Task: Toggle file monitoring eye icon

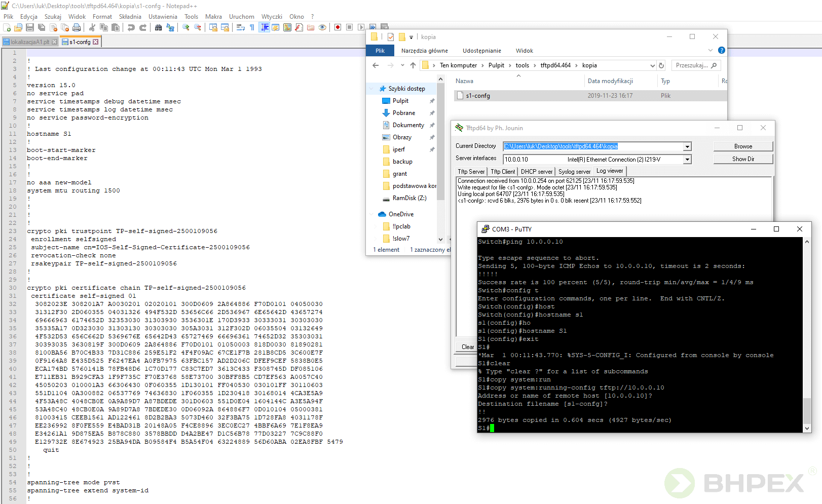Action: pos(322,27)
